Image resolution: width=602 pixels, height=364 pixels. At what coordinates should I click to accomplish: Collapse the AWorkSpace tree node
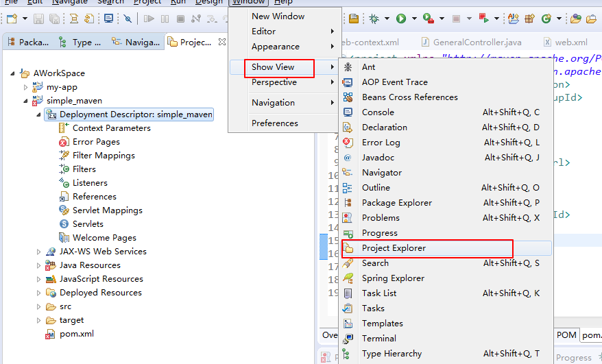coord(12,73)
